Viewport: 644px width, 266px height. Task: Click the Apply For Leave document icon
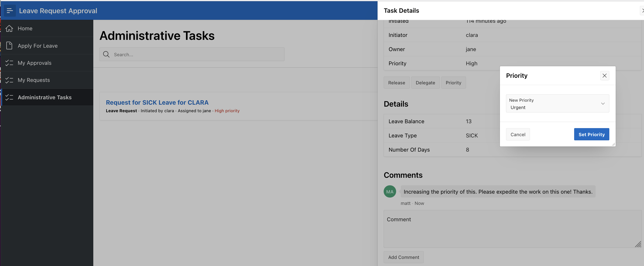click(9, 46)
